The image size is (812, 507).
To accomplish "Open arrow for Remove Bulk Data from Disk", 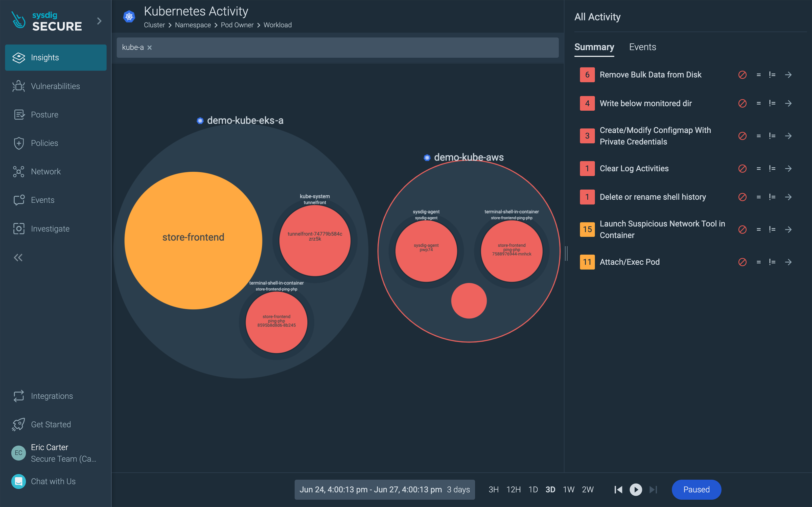I will (x=789, y=75).
